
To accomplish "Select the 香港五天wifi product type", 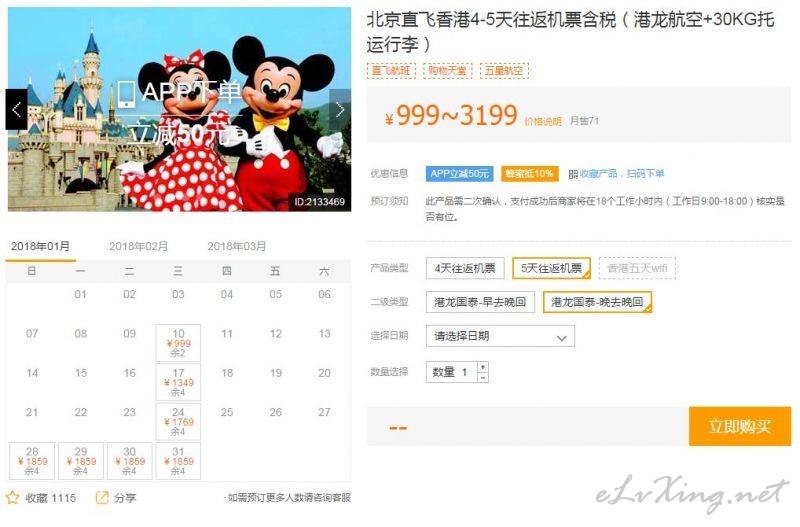I will (x=637, y=268).
